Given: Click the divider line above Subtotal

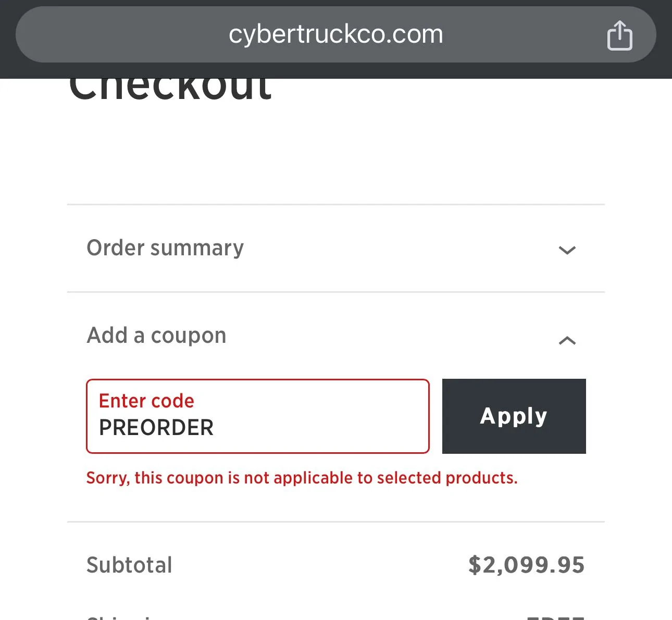Looking at the screenshot, I should coord(335,520).
